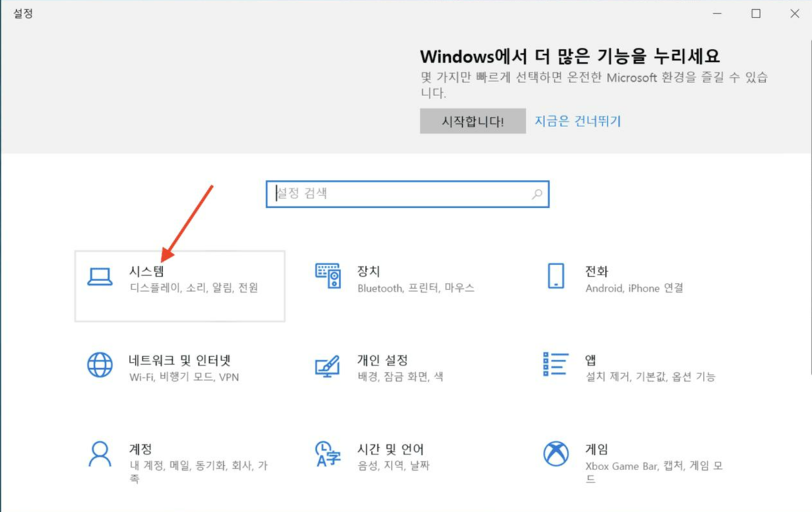Open the 시스템 laptop icon
Viewport: 812px width, 512px height.
coord(100,277)
